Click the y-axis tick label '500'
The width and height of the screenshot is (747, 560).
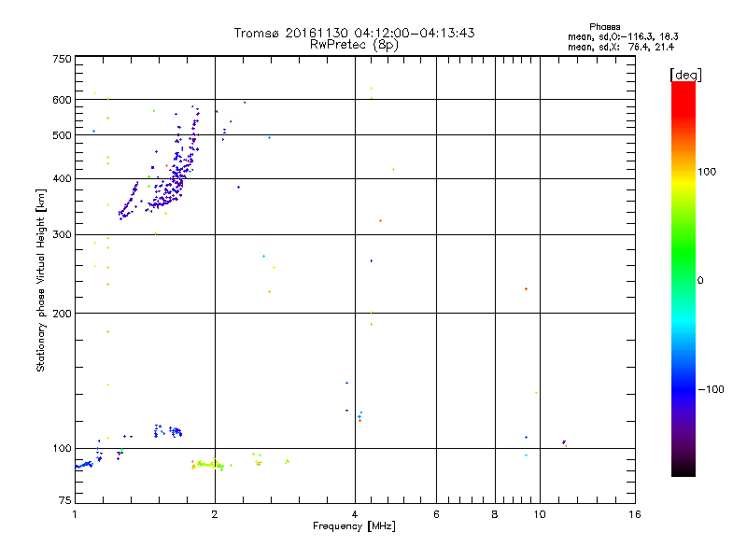[63, 135]
